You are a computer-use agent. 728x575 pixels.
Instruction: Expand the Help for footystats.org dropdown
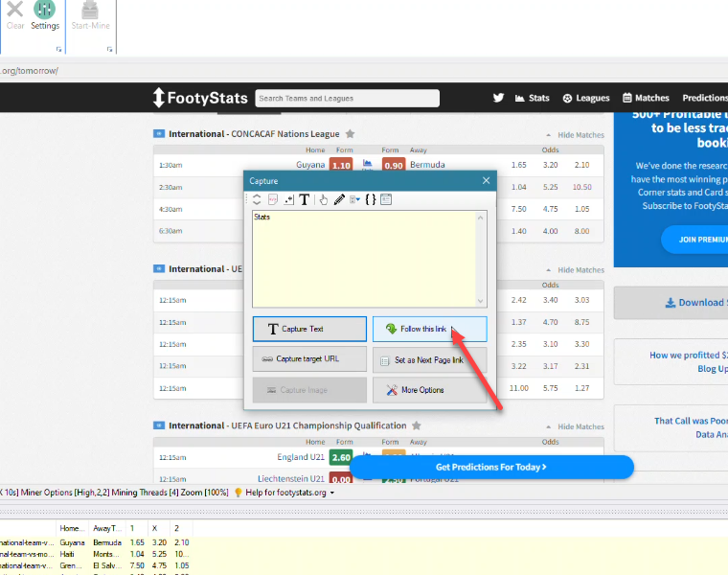click(332, 493)
